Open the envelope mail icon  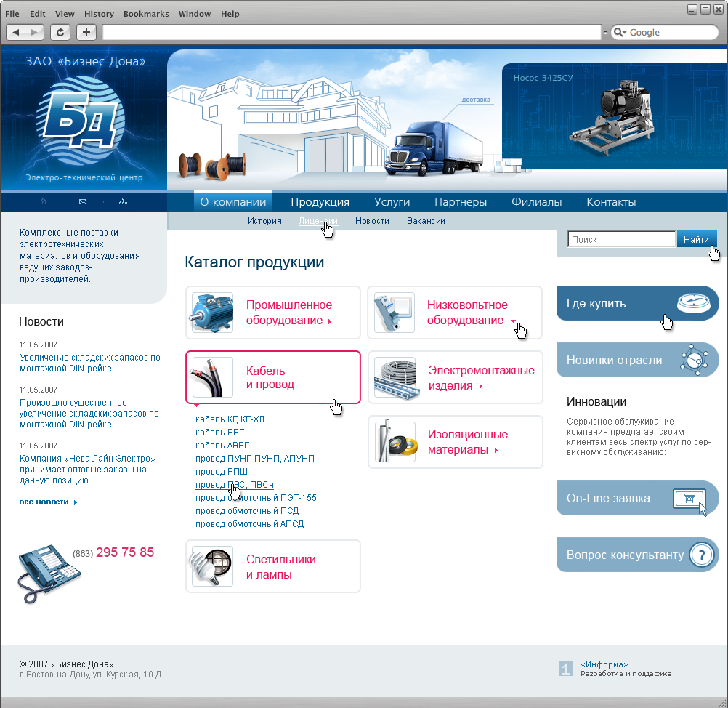(x=83, y=201)
